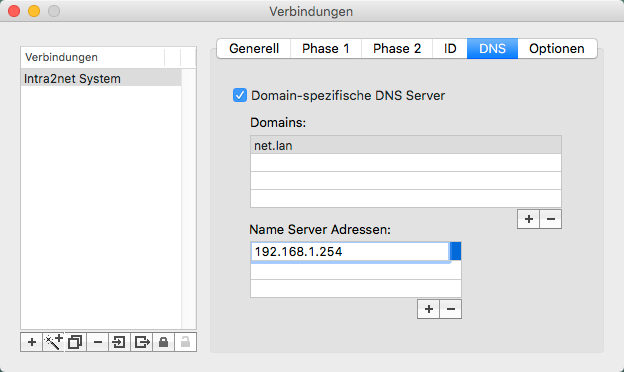Click the grayed-out open lock icon
The height and width of the screenshot is (372, 624).
click(x=185, y=342)
